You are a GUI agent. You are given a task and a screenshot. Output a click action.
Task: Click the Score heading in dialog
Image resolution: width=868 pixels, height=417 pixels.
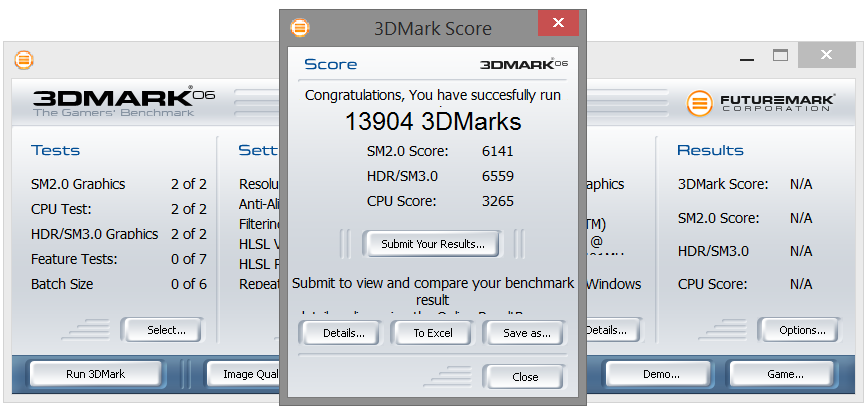(x=330, y=64)
